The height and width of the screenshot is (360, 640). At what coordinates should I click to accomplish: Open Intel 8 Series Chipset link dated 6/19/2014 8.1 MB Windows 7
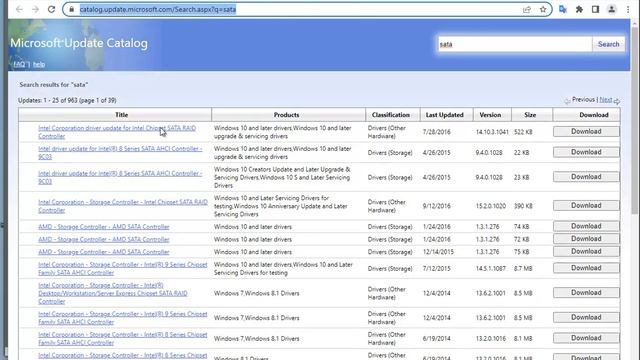click(x=122, y=338)
